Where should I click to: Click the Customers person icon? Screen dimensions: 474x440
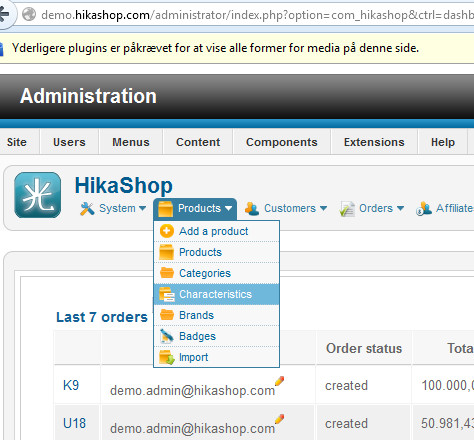coord(252,209)
